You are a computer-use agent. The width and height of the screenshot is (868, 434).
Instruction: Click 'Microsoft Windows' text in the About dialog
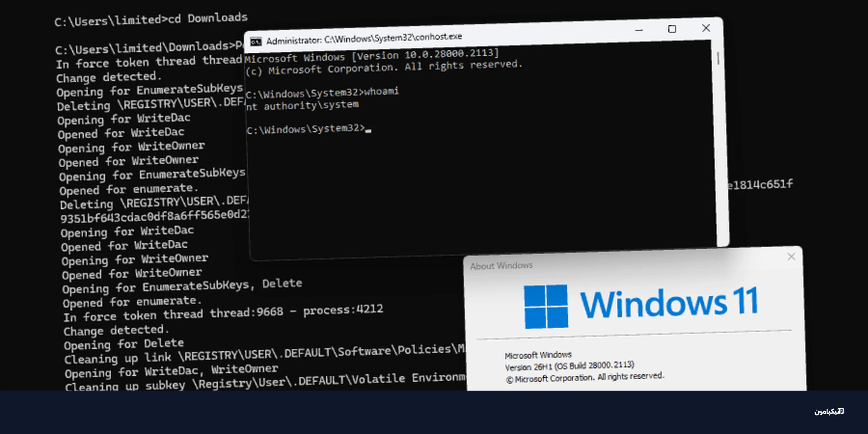(538, 355)
